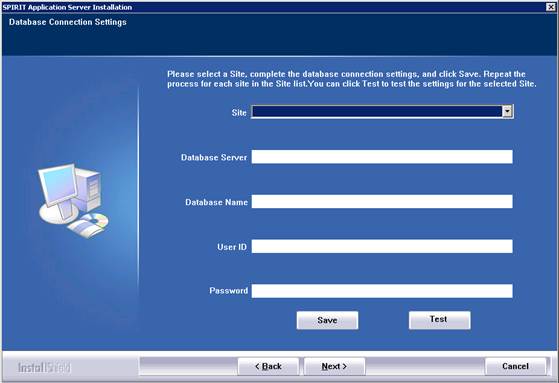Test the database connection settings

tap(440, 320)
